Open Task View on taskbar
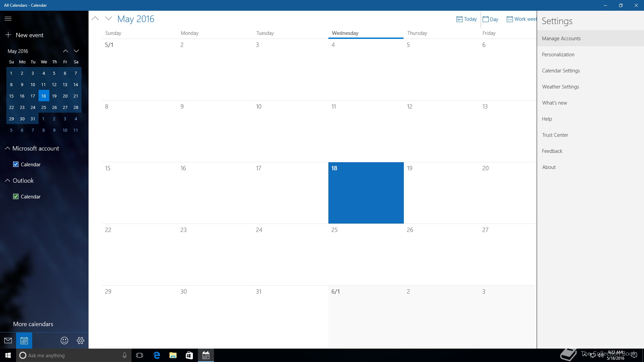Image resolution: width=644 pixels, height=362 pixels. pyautogui.click(x=140, y=355)
